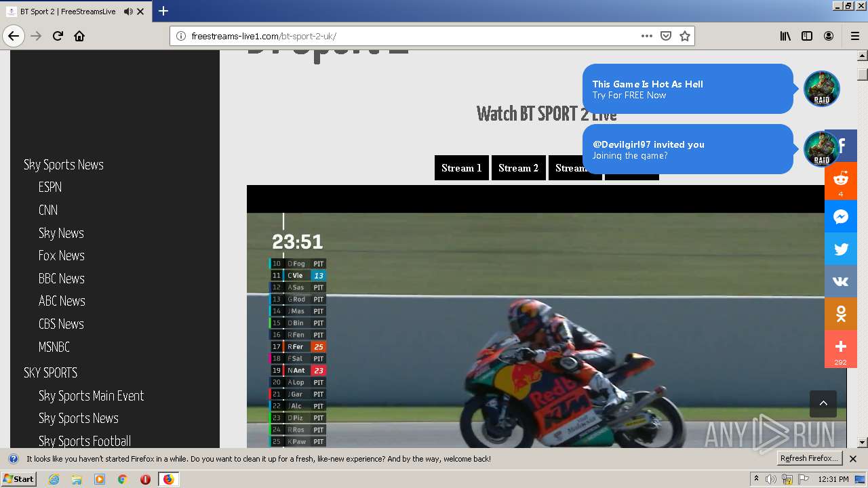Open the BBC News channel link
Viewport: 868px width, 488px height.
coord(62,279)
